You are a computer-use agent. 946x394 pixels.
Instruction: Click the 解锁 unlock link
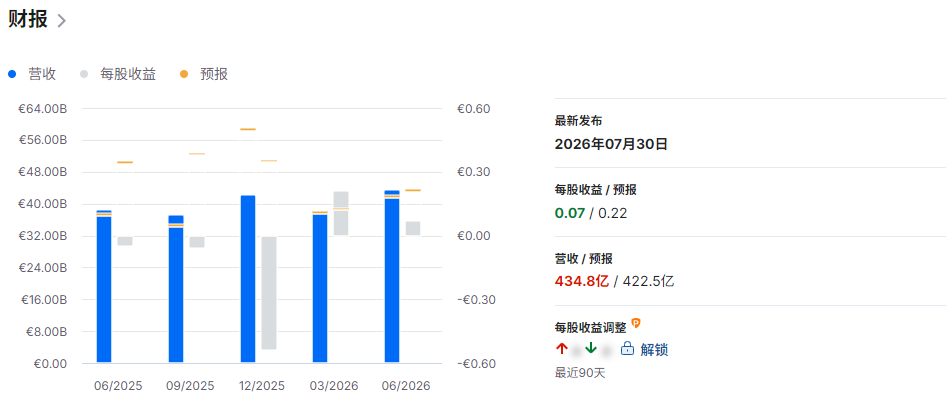point(654,349)
